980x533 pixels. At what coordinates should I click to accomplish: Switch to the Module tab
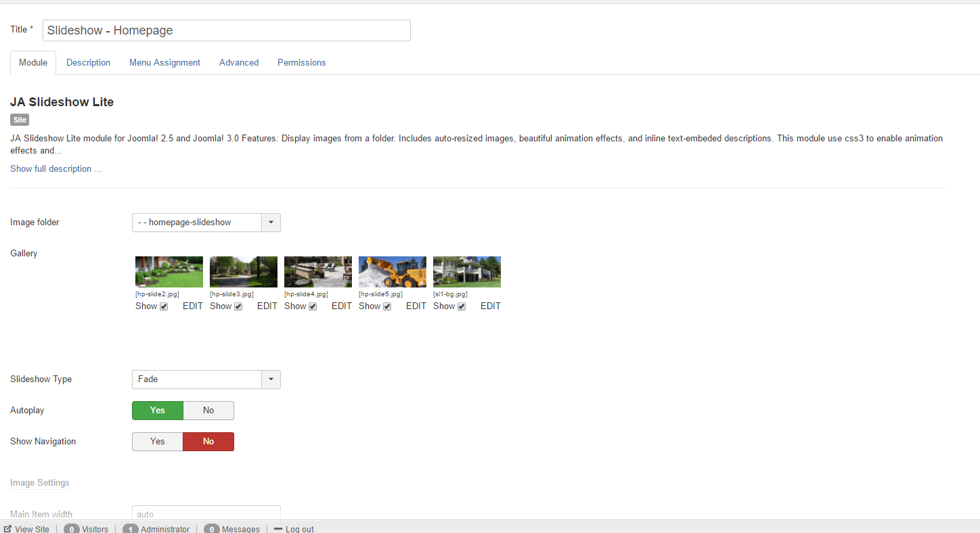coord(33,62)
